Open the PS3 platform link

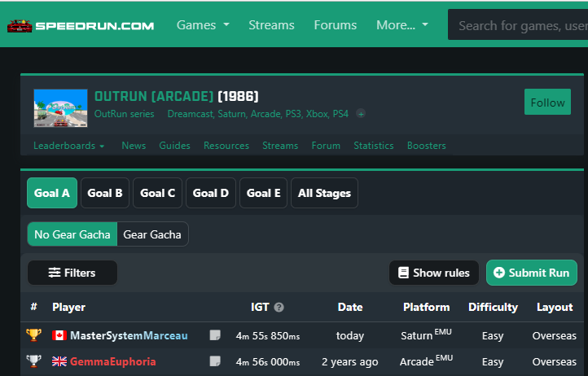pyautogui.click(x=294, y=114)
